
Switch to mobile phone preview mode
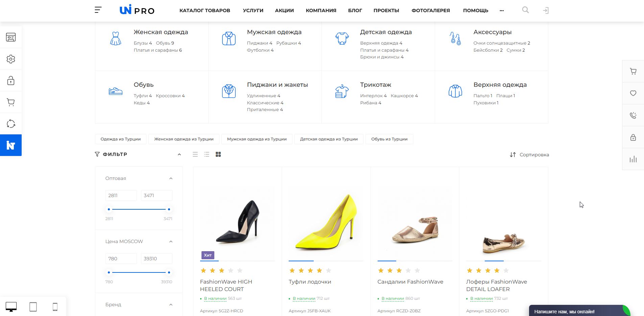click(x=55, y=307)
